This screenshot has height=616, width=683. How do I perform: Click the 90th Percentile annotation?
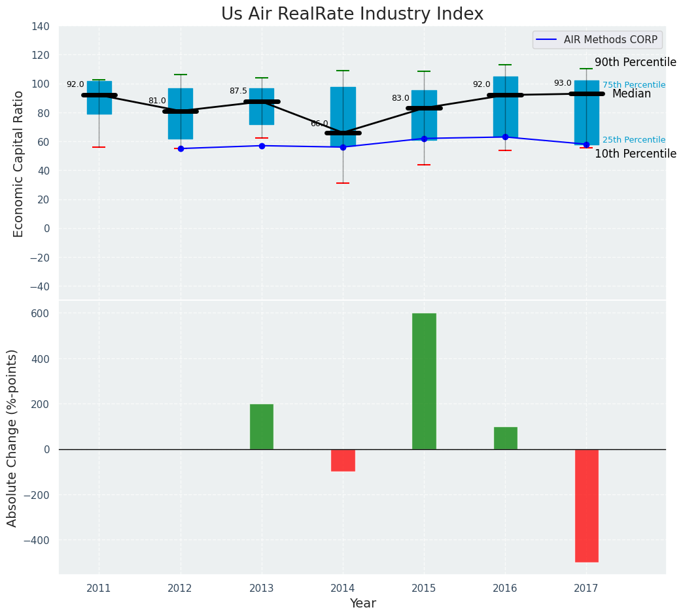coord(635,63)
